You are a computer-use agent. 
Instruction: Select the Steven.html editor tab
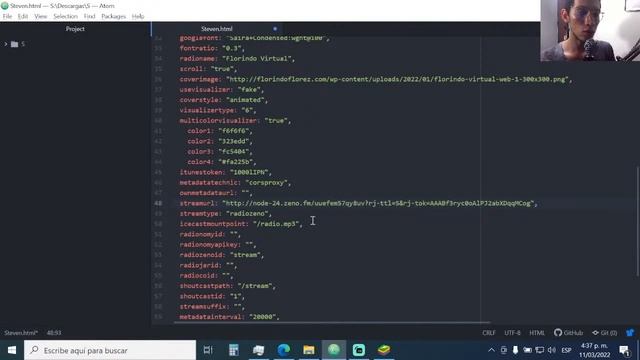coord(217,29)
